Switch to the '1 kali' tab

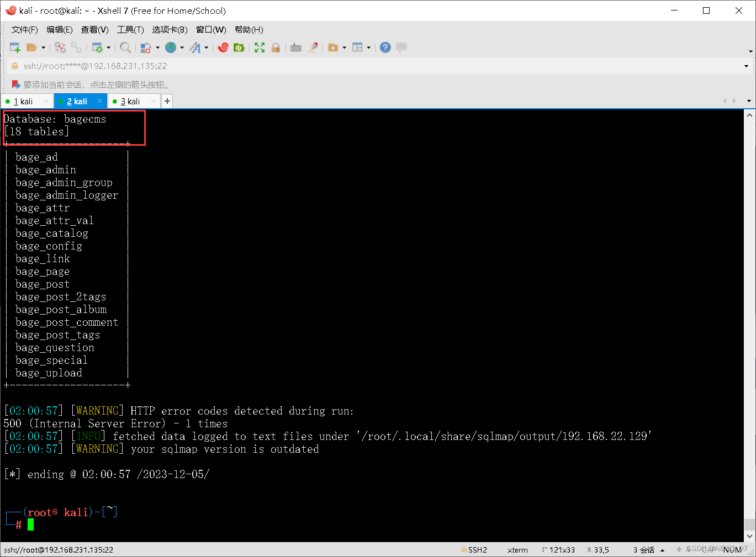[23, 102]
